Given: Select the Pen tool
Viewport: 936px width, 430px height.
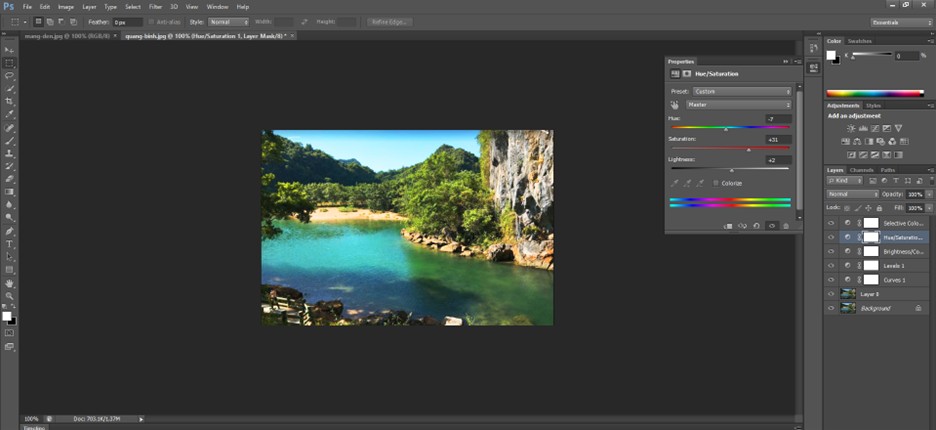Looking at the screenshot, I should [9, 231].
